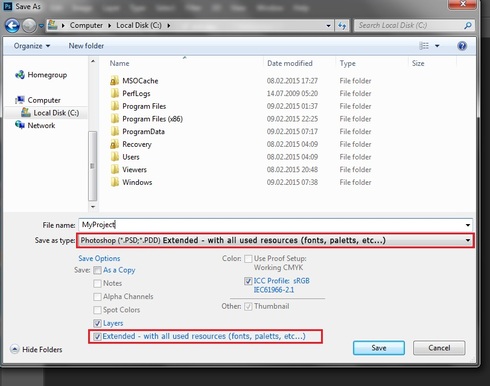Open the File name dropdown arrow
This screenshot has width=490, height=386.
point(468,225)
